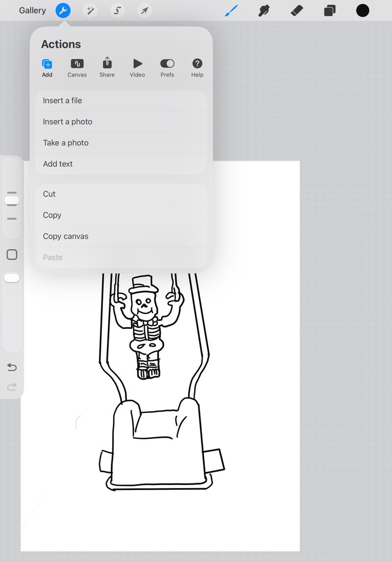Choose Add text from the menu
Screen dimensions: 392x561
(121, 164)
